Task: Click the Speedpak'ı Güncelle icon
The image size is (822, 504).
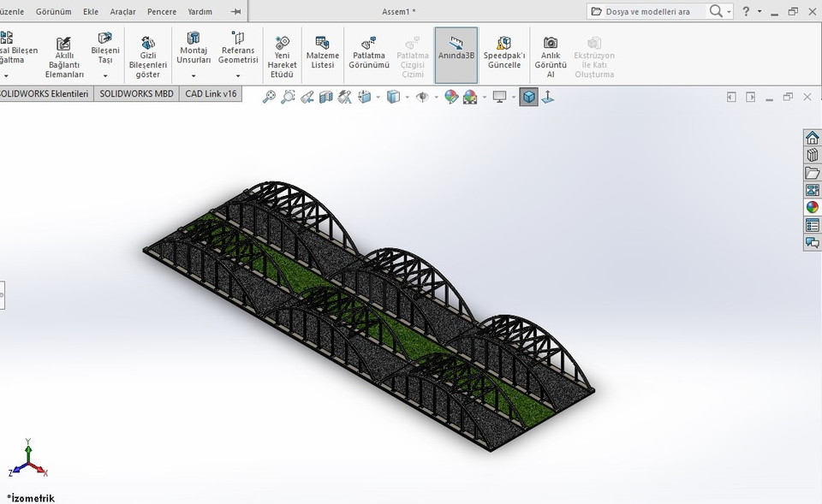Action: [x=503, y=55]
